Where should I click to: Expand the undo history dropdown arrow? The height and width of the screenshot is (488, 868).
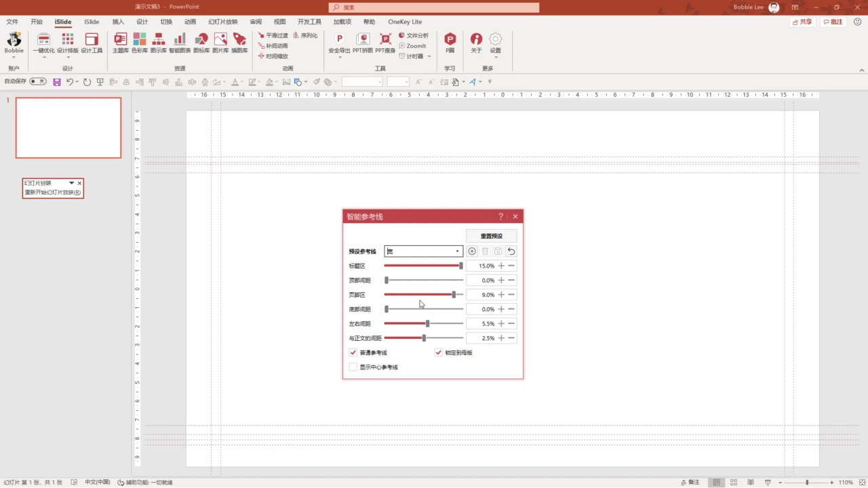click(77, 82)
